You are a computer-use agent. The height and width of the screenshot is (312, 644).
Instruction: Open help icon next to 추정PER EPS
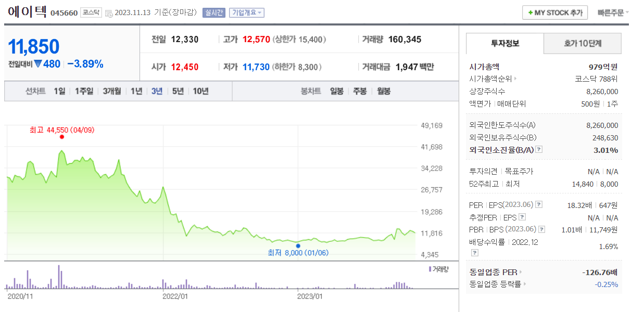(x=522, y=217)
